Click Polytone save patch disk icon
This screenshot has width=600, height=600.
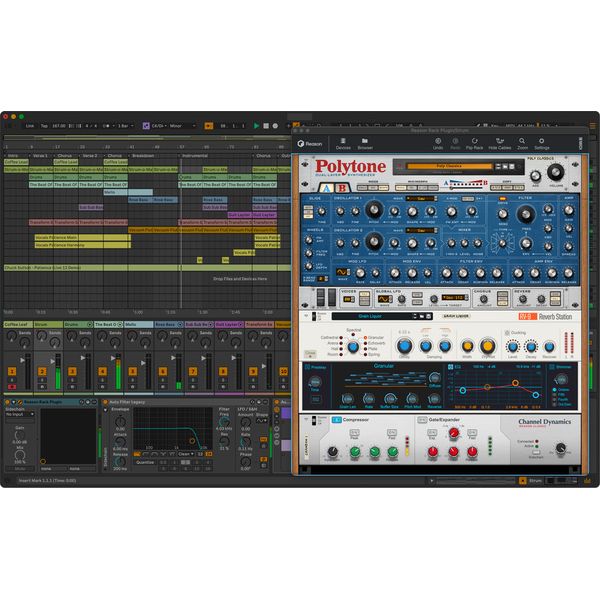tap(512, 166)
